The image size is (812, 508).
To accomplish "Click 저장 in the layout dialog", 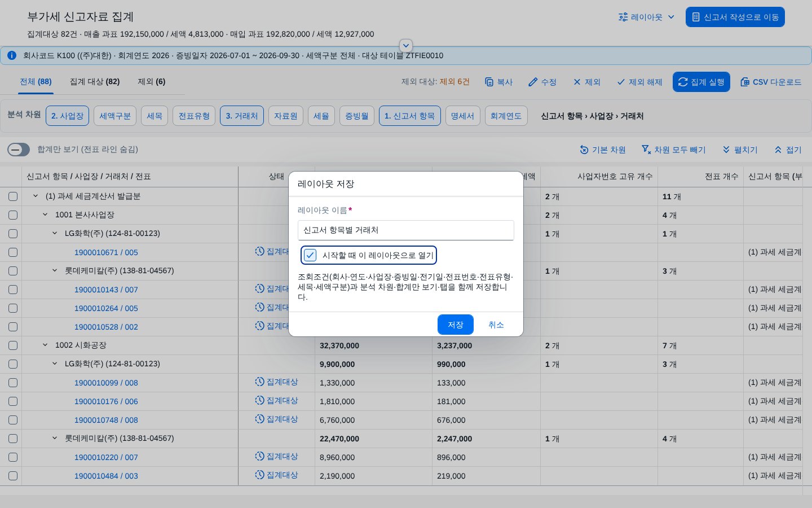I will tap(456, 325).
